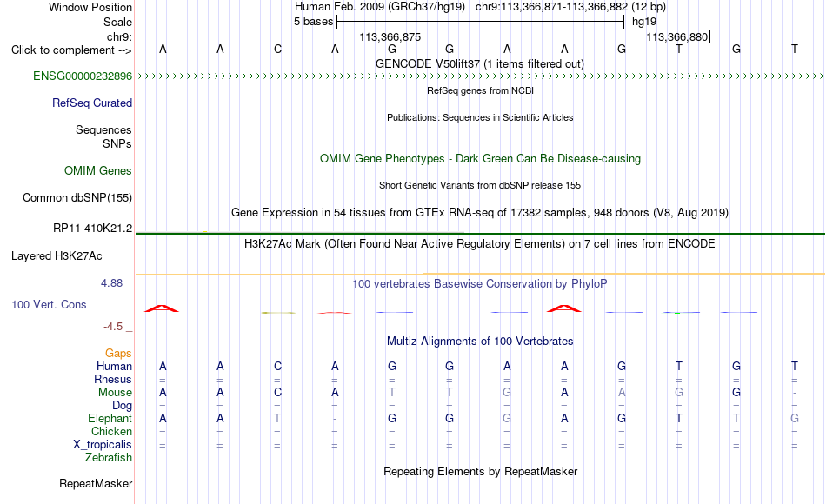Click 'Multiz Alignments of 100 Vertebrates' title
This screenshot has width=826, height=504.
(x=480, y=341)
